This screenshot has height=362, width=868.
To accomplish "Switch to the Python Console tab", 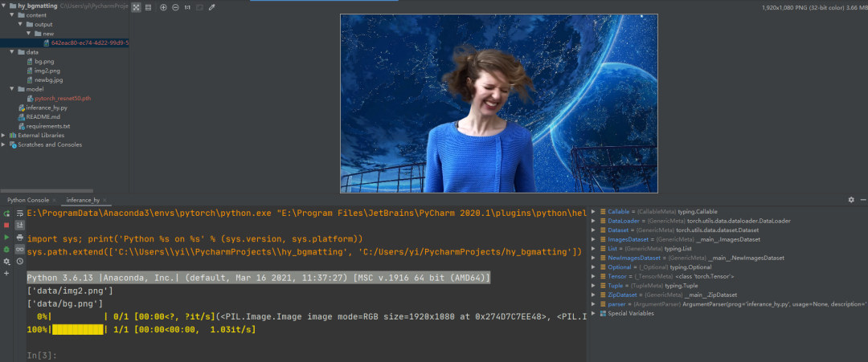I will click(28, 200).
